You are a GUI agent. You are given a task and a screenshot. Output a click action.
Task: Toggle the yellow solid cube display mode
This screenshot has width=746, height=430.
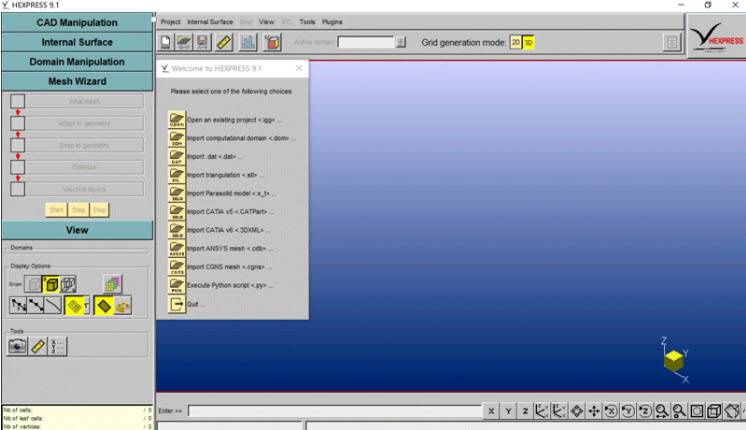coord(51,284)
